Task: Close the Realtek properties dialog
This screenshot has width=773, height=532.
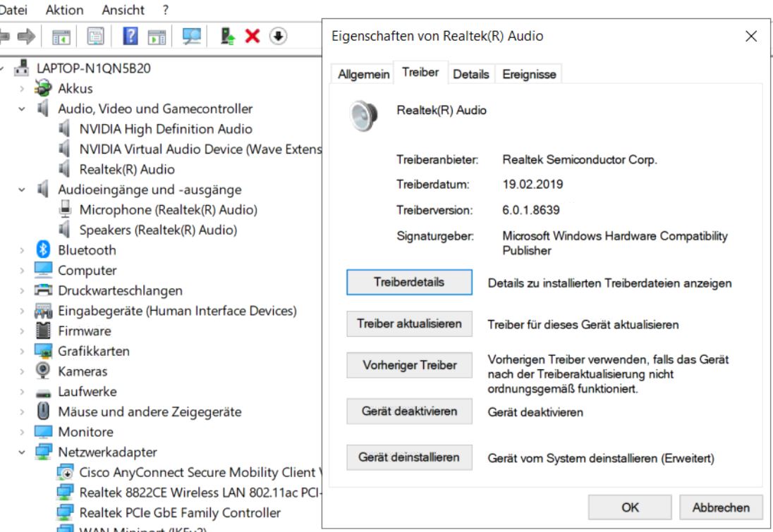Action: coord(751,36)
